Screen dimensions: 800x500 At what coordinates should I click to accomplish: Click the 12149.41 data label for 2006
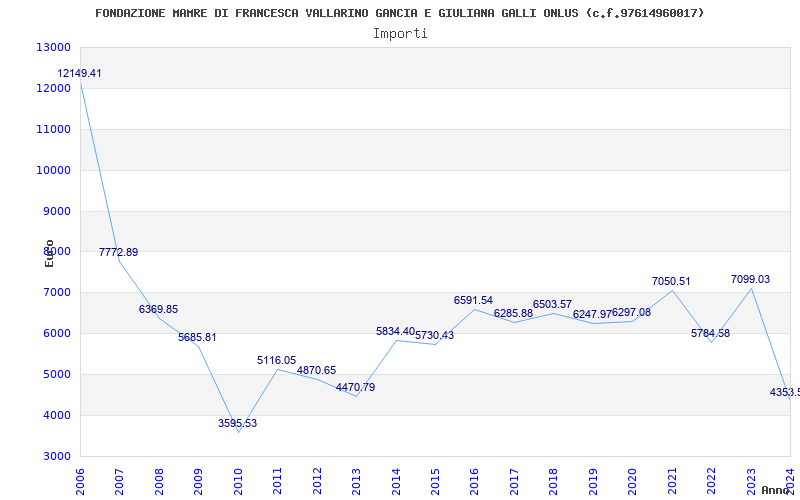pyautogui.click(x=79, y=73)
